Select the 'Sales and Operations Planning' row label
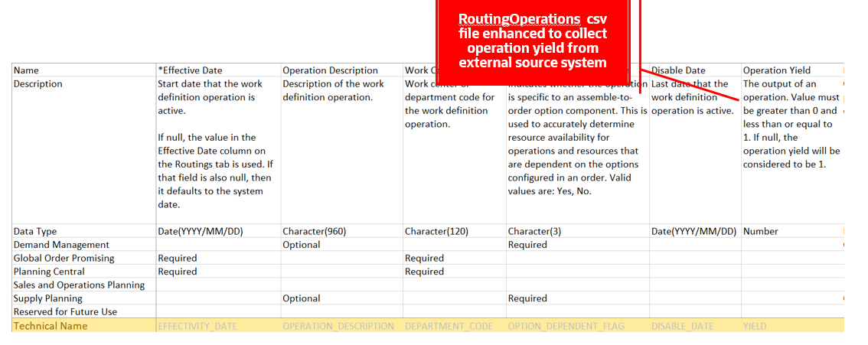The height and width of the screenshot is (345, 868). (x=84, y=285)
